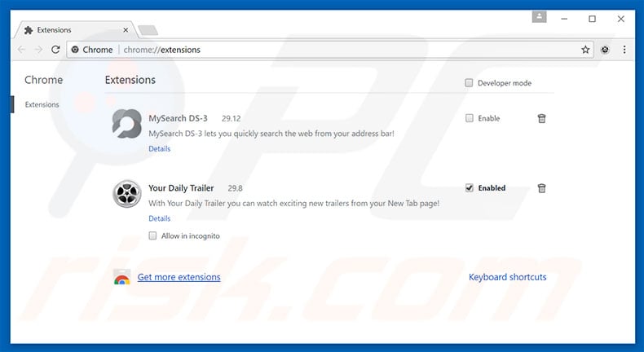Click the Chrome heading in the sidebar
Viewport: 644px width, 352px height.
tap(43, 80)
